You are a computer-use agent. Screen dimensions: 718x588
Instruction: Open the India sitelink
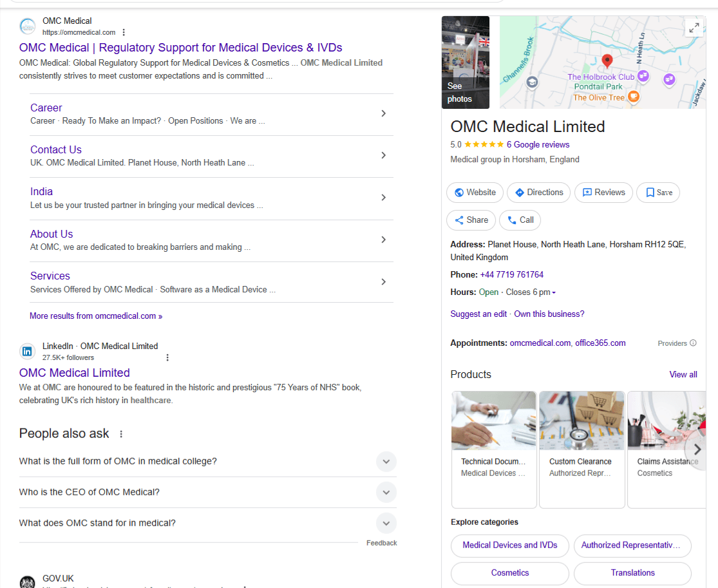[x=41, y=192]
